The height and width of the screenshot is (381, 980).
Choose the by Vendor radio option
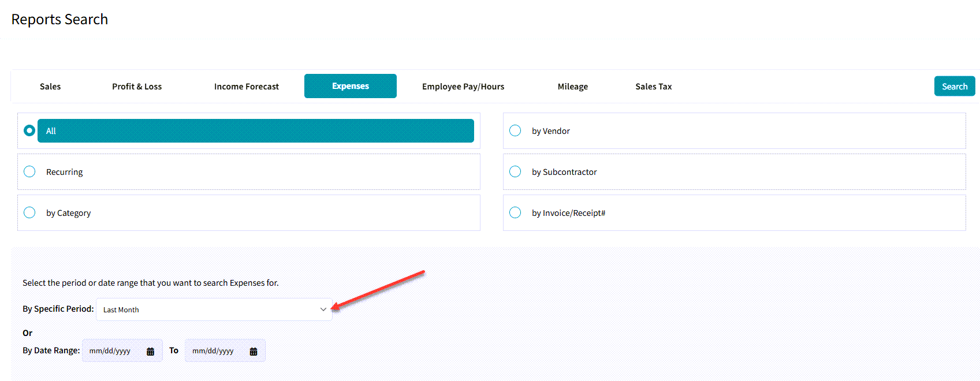(515, 130)
